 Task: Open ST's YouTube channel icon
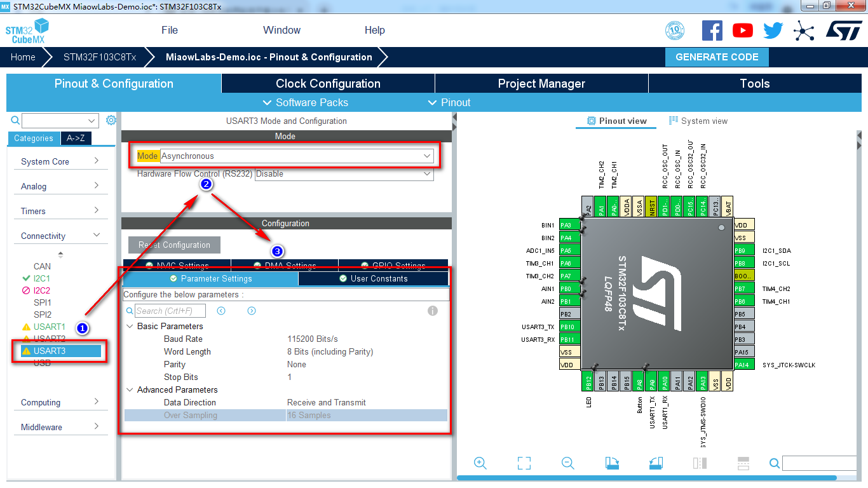[743, 30]
